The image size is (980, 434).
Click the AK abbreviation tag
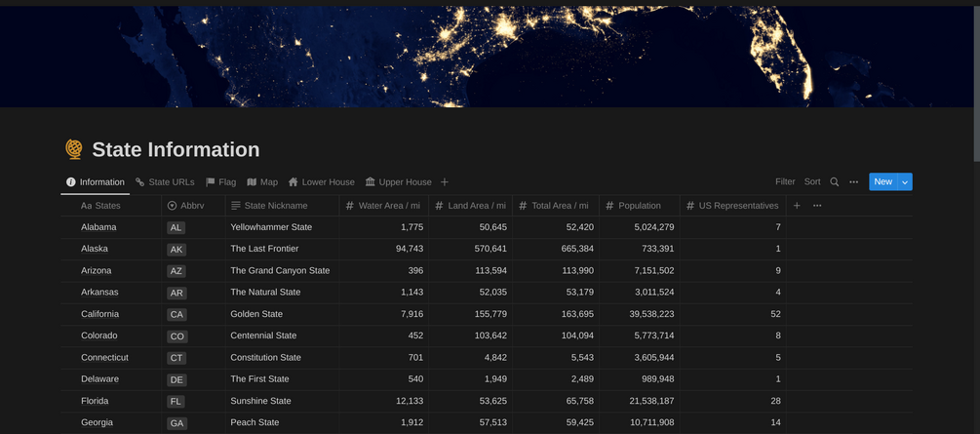[x=176, y=250]
